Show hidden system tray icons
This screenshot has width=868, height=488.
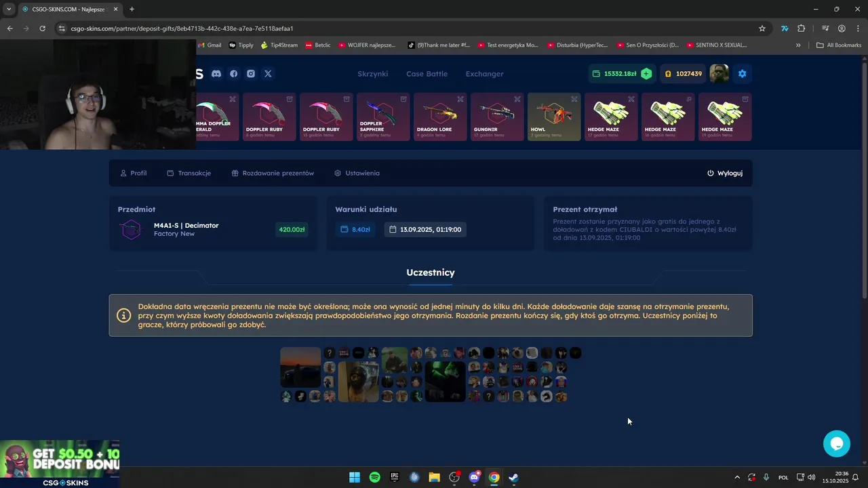click(737, 477)
